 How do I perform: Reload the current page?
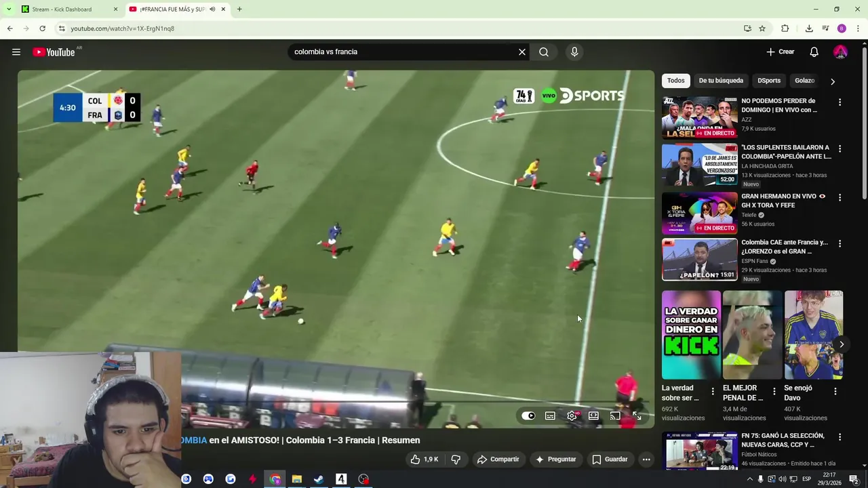click(42, 28)
